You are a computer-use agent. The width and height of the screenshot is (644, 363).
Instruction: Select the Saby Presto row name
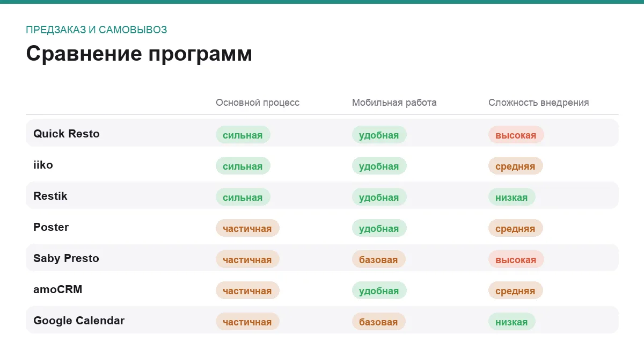(66, 258)
